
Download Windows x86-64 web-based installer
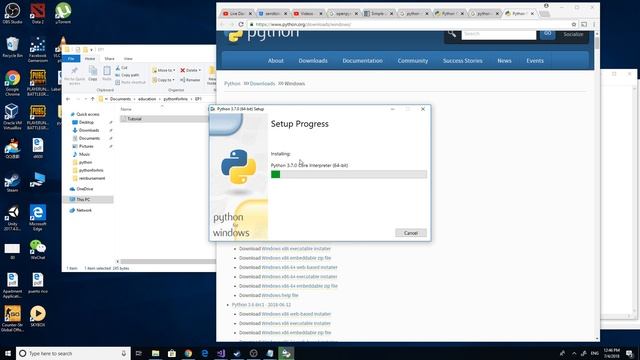point(299,267)
